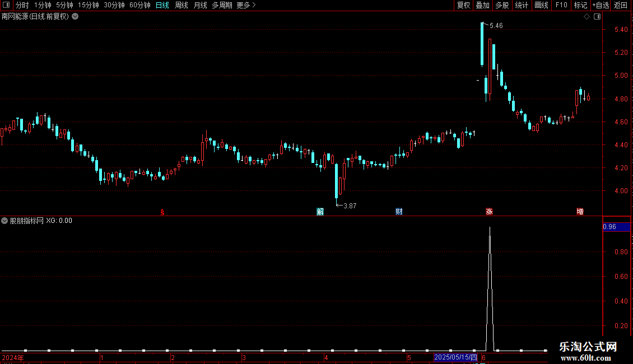The width and height of the screenshot is (633, 364).
Task: Open the 解 event marker
Action: click(320, 212)
